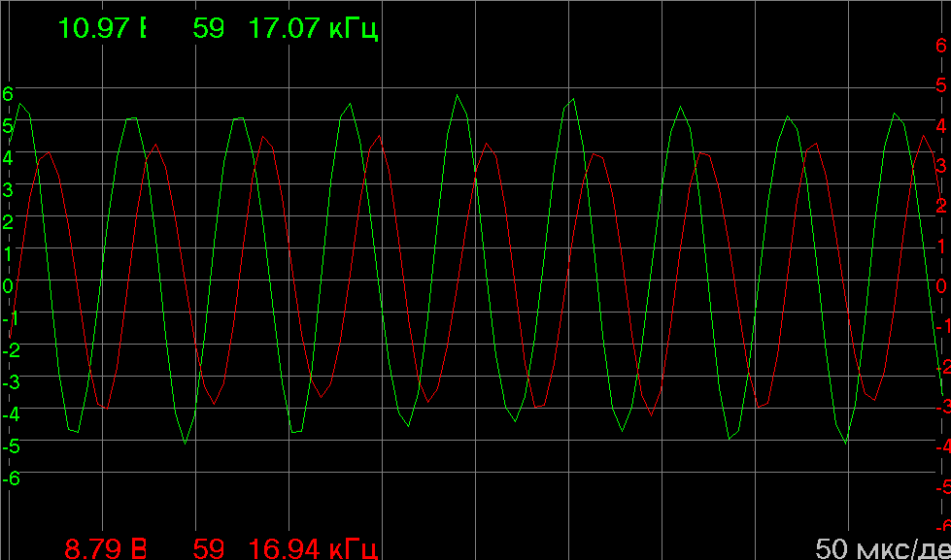Click the green 59 value at top

(x=208, y=28)
